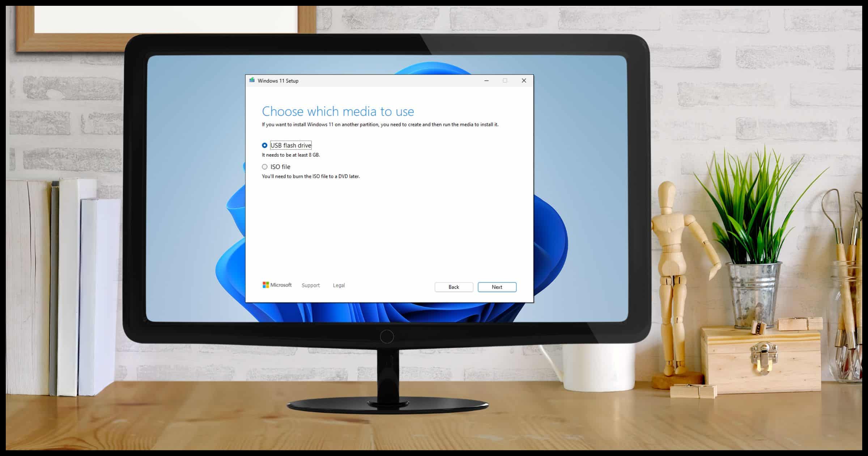
Task: Close the Windows 11 Setup dialog
Action: 524,80
